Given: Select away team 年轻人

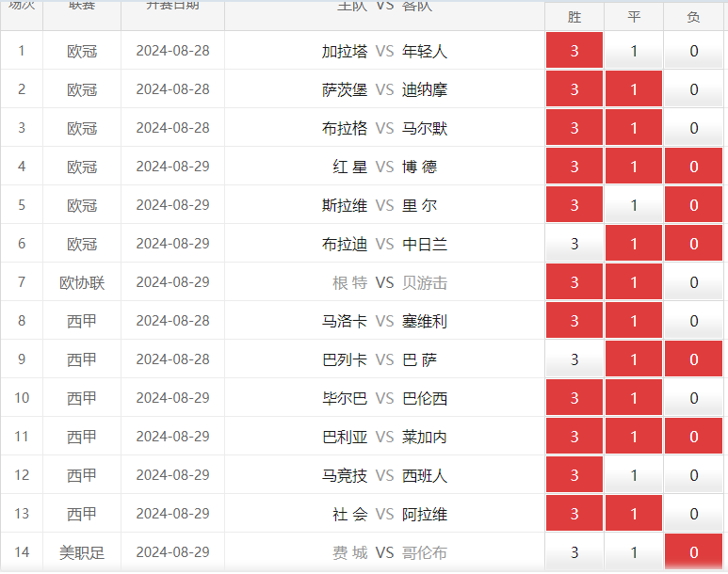Looking at the screenshot, I should (425, 51).
